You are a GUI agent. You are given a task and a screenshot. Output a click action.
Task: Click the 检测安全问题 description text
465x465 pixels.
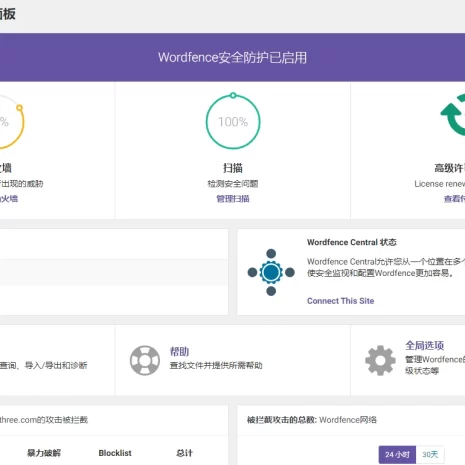pyautogui.click(x=233, y=184)
